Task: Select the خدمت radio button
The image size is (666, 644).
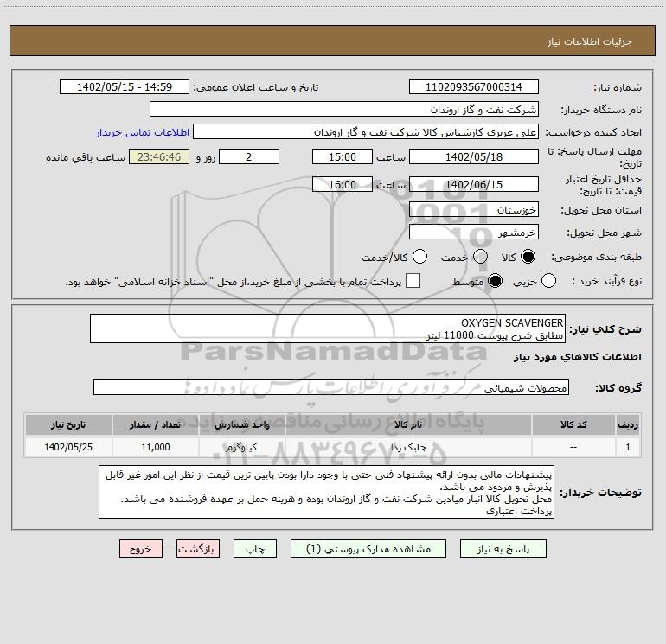Action: pyautogui.click(x=480, y=257)
